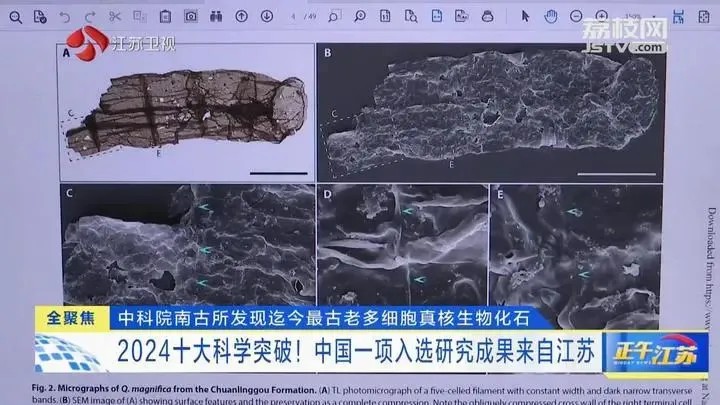Click the Undo arrow
This screenshot has height=405, width=720.
tap(65, 16)
